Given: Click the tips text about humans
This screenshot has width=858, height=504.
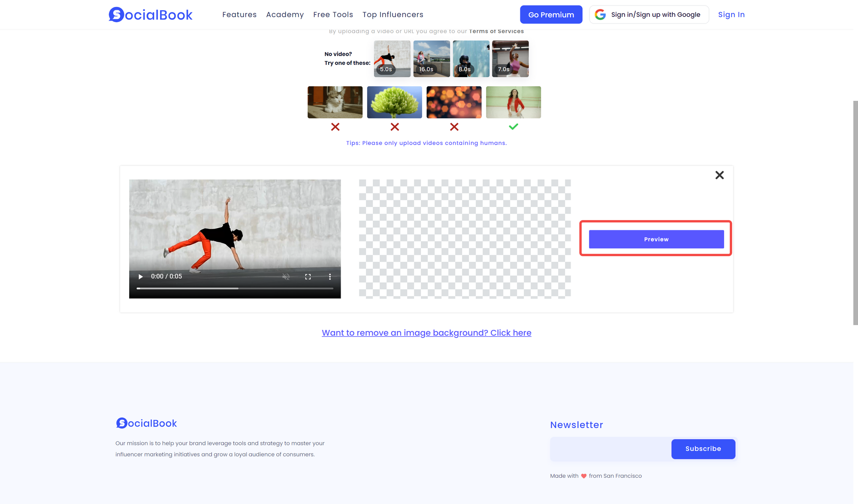Looking at the screenshot, I should [x=426, y=143].
